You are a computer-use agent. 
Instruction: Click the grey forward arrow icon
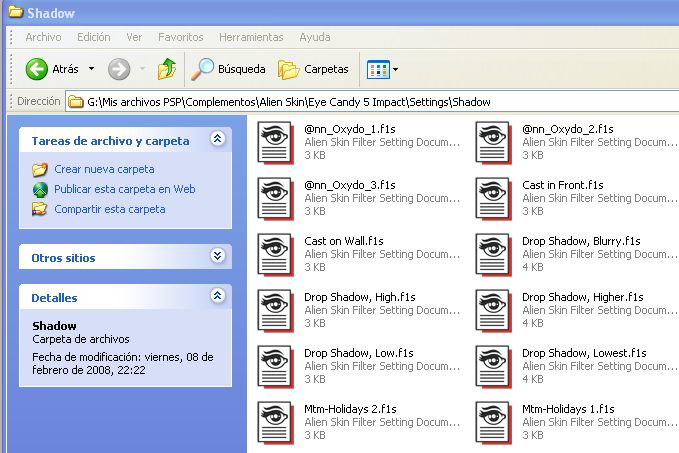(119, 69)
